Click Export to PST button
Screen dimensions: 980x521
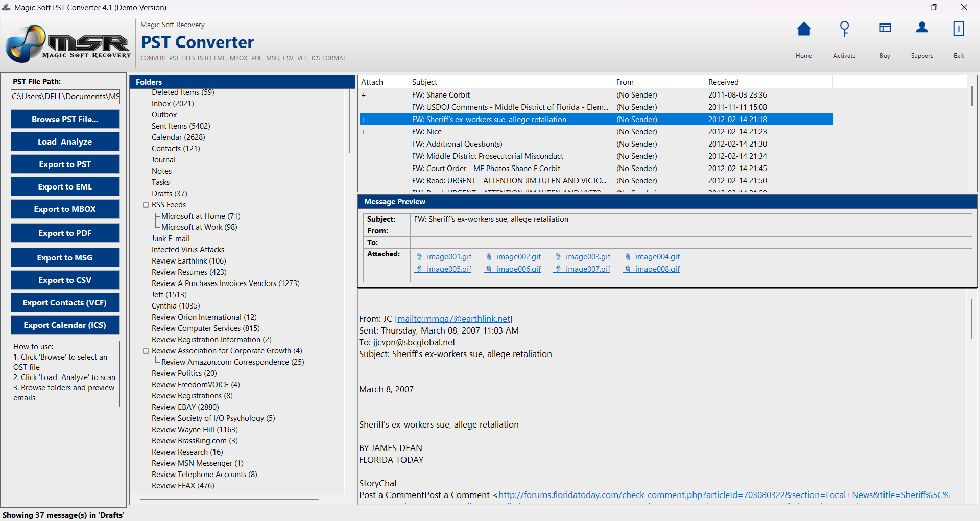65,164
